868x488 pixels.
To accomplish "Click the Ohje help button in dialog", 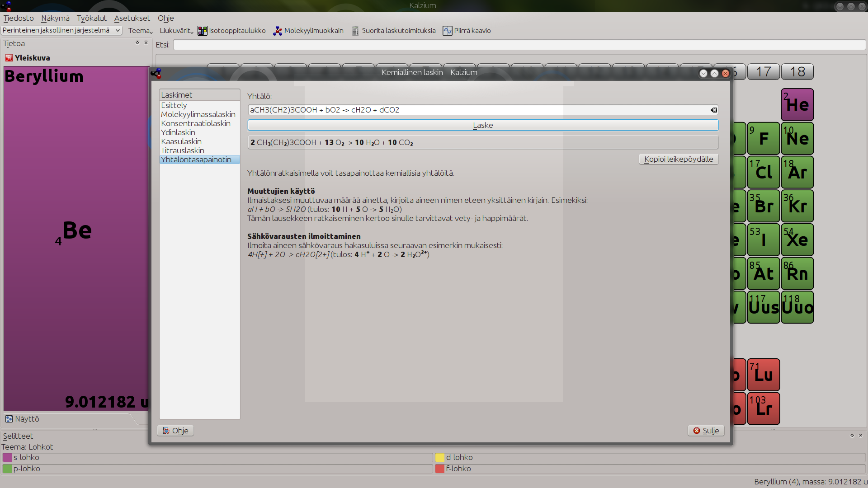I will 175,431.
